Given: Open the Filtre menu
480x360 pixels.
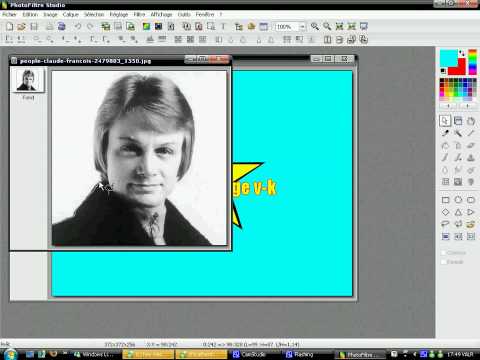Looking at the screenshot, I should click(139, 14).
